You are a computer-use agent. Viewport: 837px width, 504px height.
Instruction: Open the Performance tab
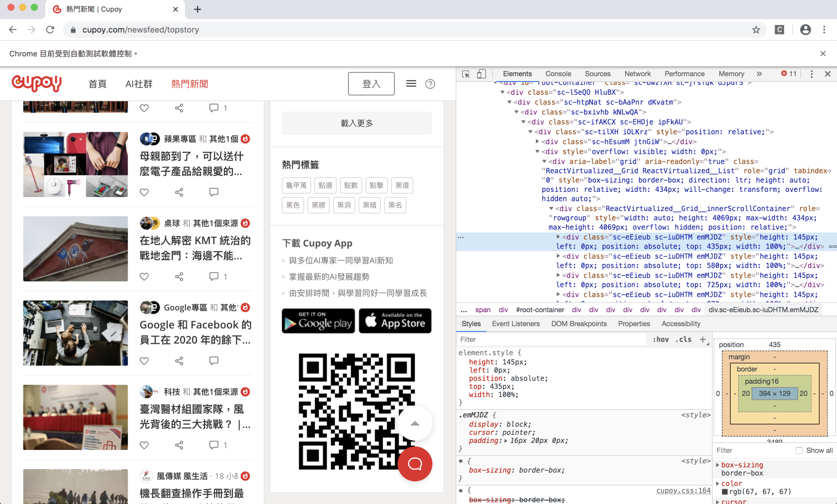pyautogui.click(x=684, y=74)
